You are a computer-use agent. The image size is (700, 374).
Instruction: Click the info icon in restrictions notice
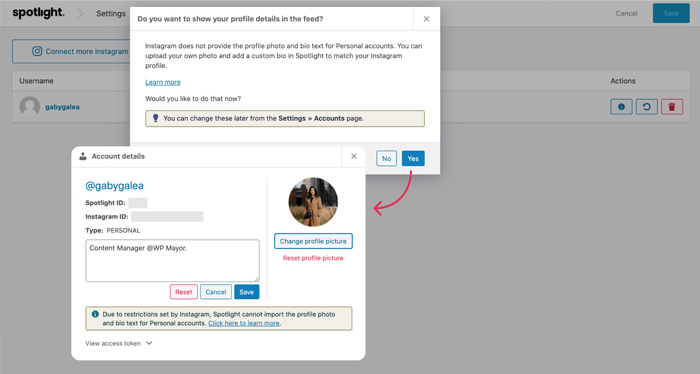point(95,314)
